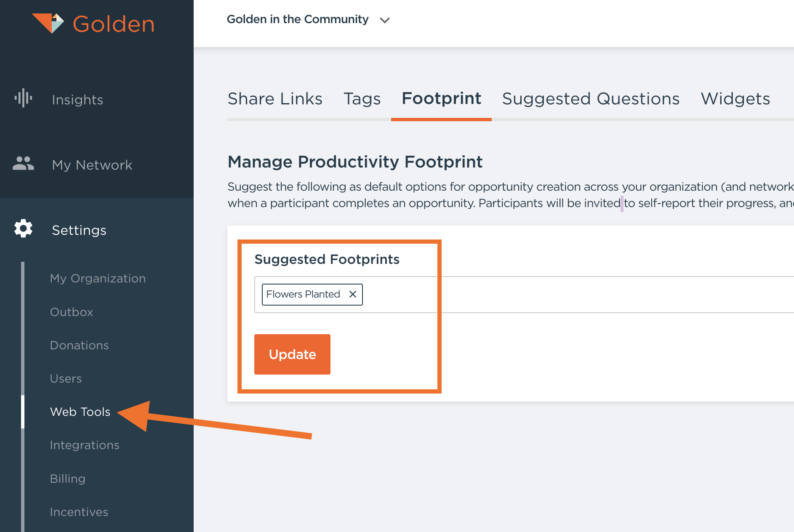This screenshot has width=794, height=532.
Task: Open the Tags tab
Action: click(x=362, y=99)
